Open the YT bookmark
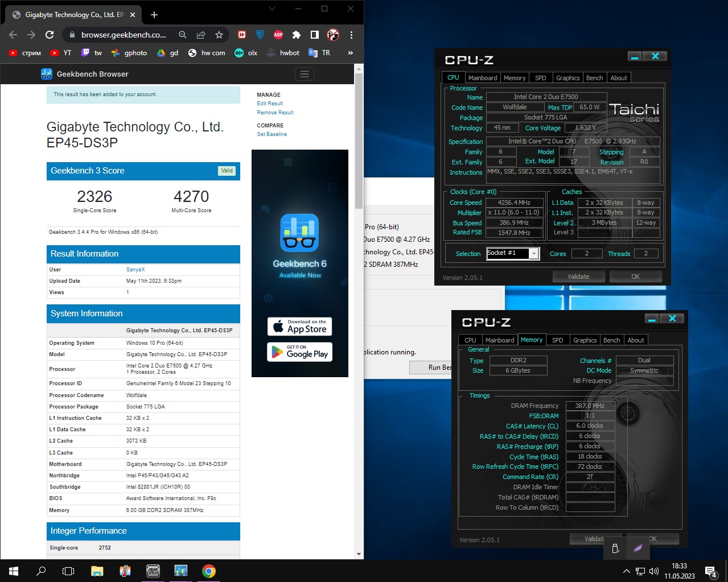 [x=61, y=53]
